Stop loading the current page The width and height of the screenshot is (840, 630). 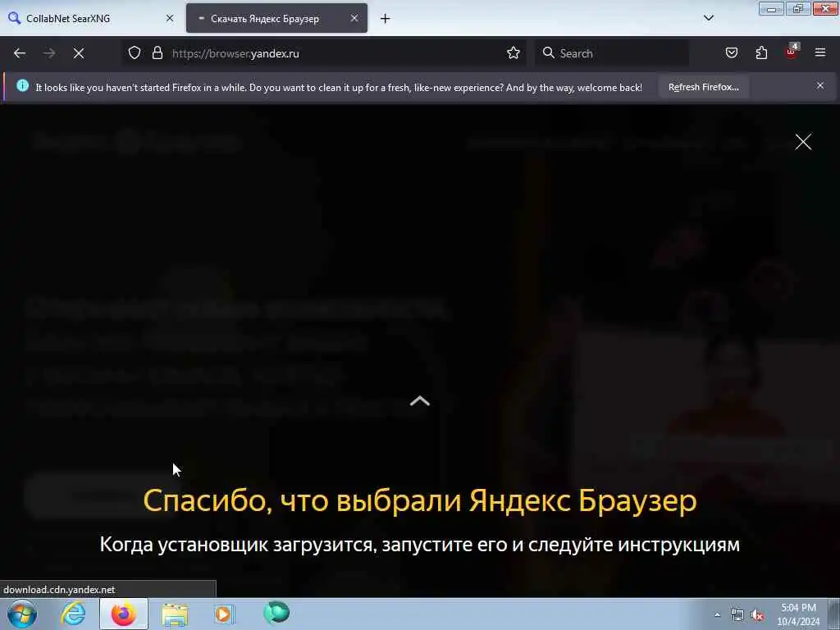pos(79,53)
